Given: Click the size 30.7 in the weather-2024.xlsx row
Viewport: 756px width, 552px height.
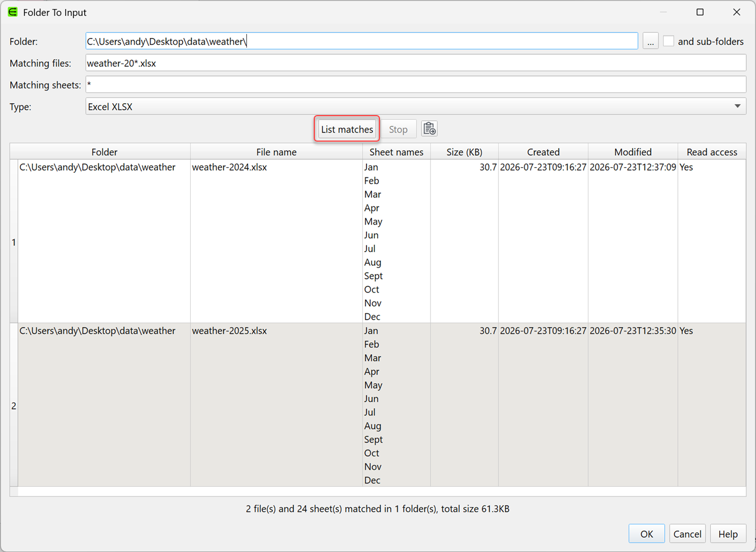Looking at the screenshot, I should click(488, 167).
